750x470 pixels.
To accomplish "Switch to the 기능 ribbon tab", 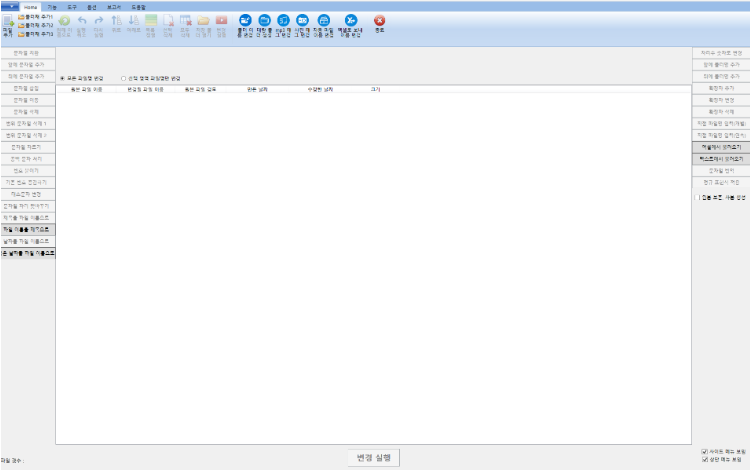I will [52, 6].
